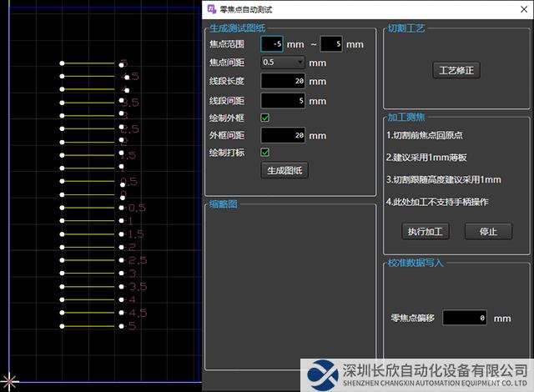Click the bottommost yellow test line on canvas
This screenshot has height=392, width=534.
[x=88, y=326]
